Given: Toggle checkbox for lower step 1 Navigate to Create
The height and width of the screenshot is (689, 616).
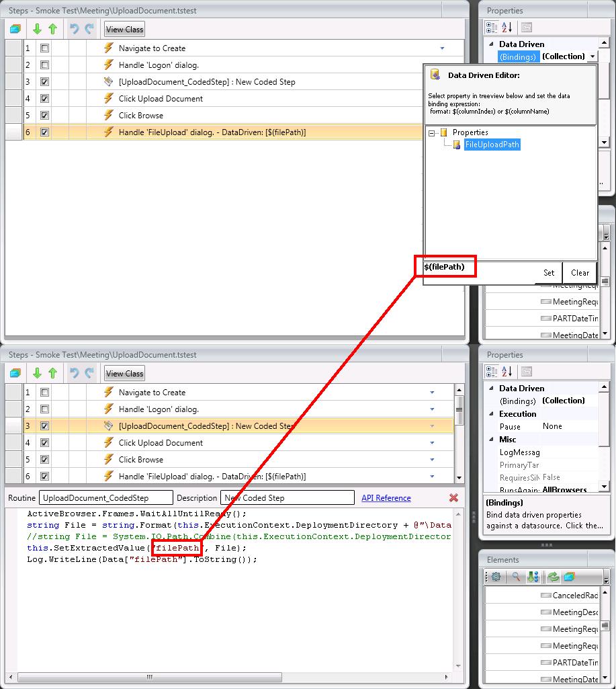Looking at the screenshot, I should point(44,393).
